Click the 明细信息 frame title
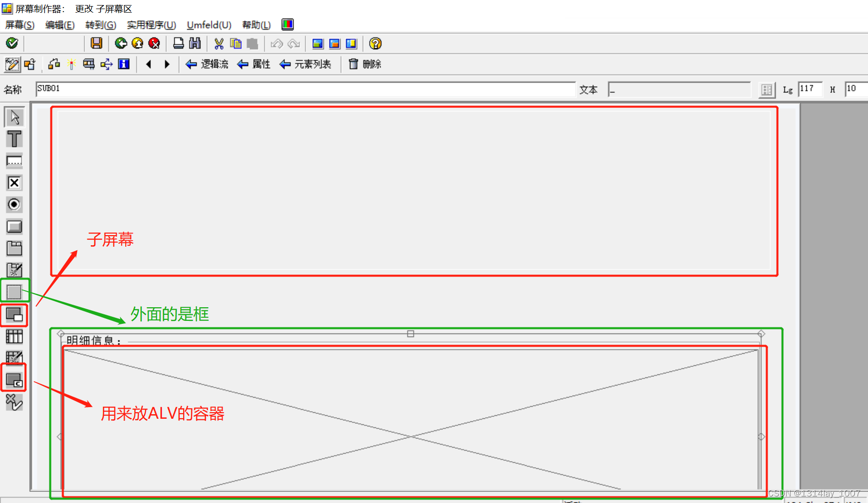The width and height of the screenshot is (868, 503). pyautogui.click(x=94, y=341)
